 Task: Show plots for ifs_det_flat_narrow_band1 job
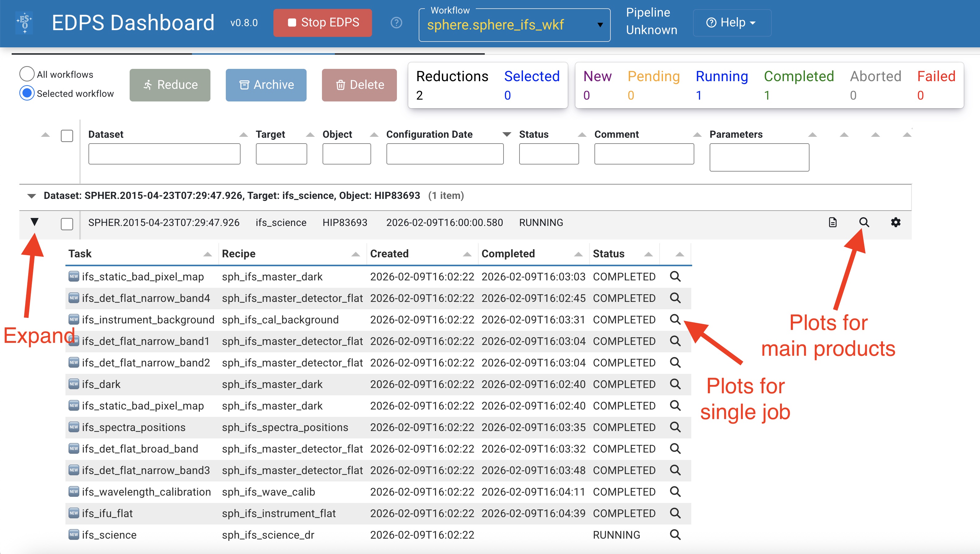point(675,341)
